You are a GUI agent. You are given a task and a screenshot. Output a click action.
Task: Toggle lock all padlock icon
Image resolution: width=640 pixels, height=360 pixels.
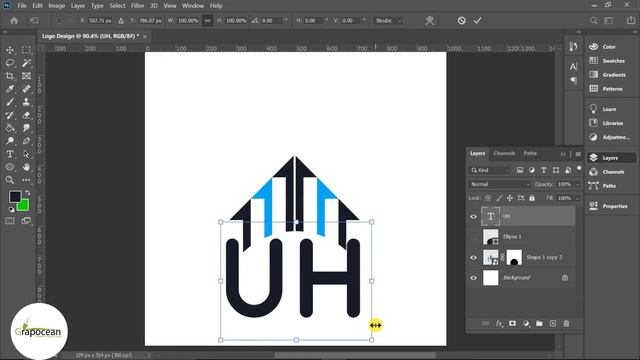click(532, 198)
